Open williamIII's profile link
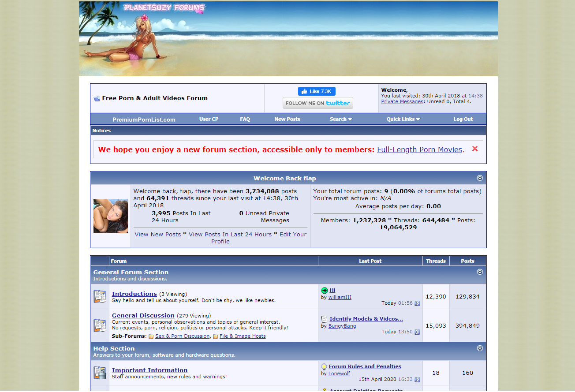The width and height of the screenshot is (575, 392). coord(340,297)
